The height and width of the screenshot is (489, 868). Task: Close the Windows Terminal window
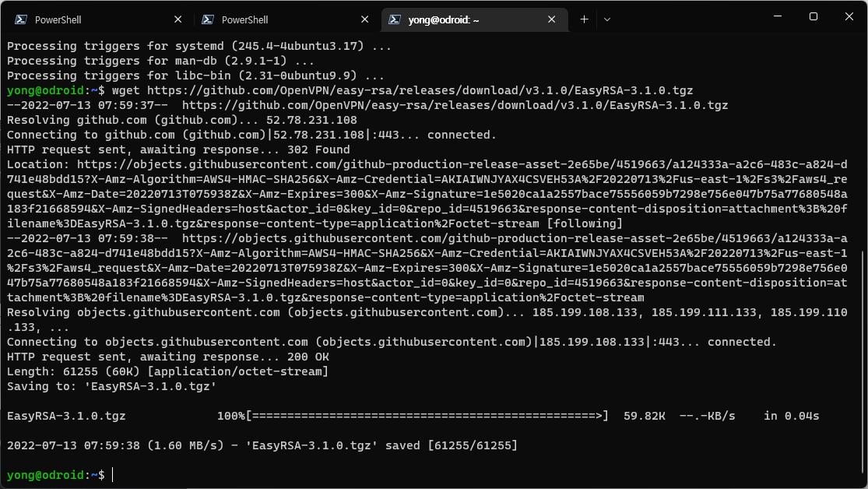pos(849,16)
